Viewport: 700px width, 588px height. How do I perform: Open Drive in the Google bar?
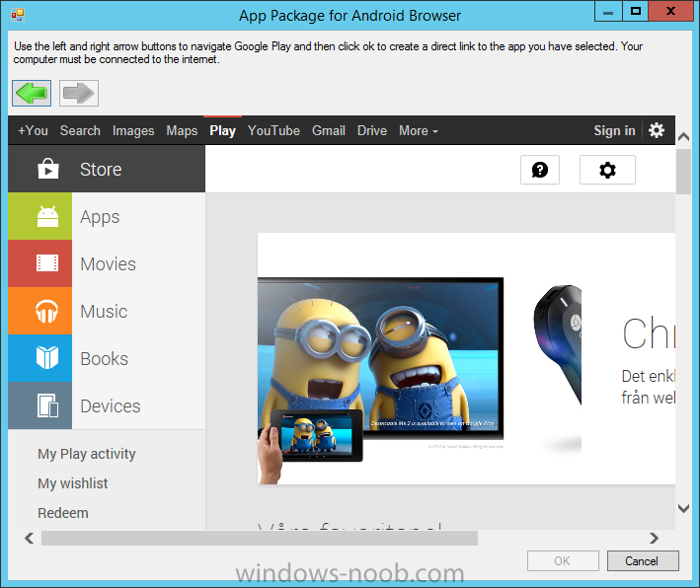[372, 130]
